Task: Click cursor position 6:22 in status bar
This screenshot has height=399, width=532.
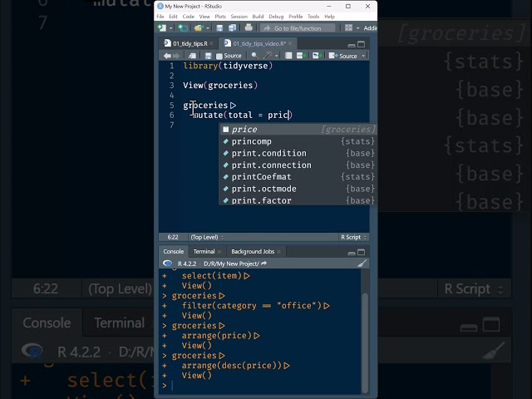Action: (173, 237)
